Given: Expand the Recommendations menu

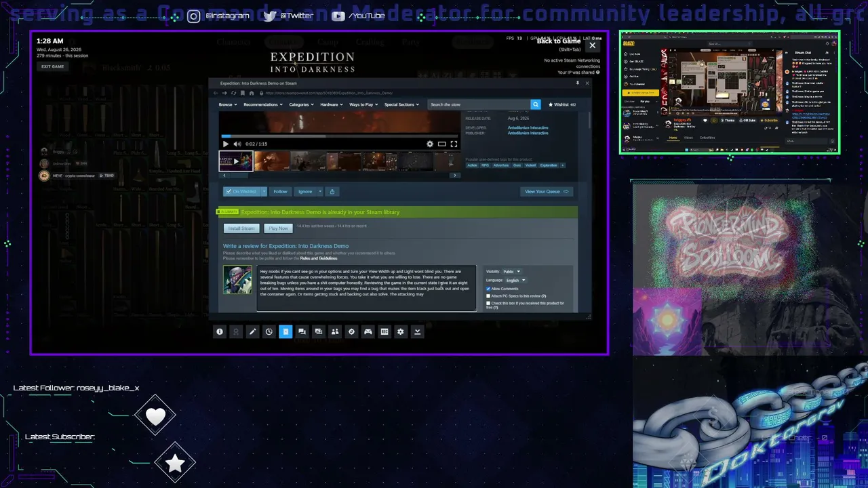Looking at the screenshot, I should click(x=263, y=104).
